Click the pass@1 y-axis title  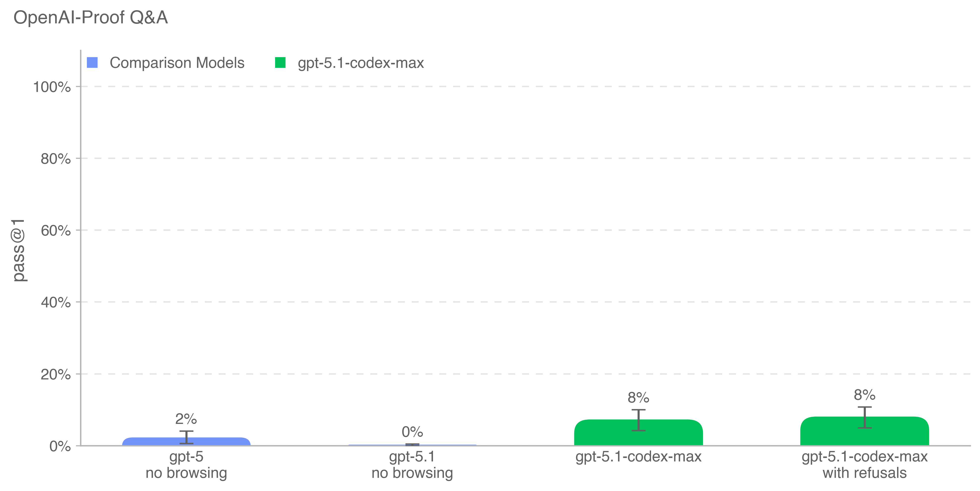(18, 250)
